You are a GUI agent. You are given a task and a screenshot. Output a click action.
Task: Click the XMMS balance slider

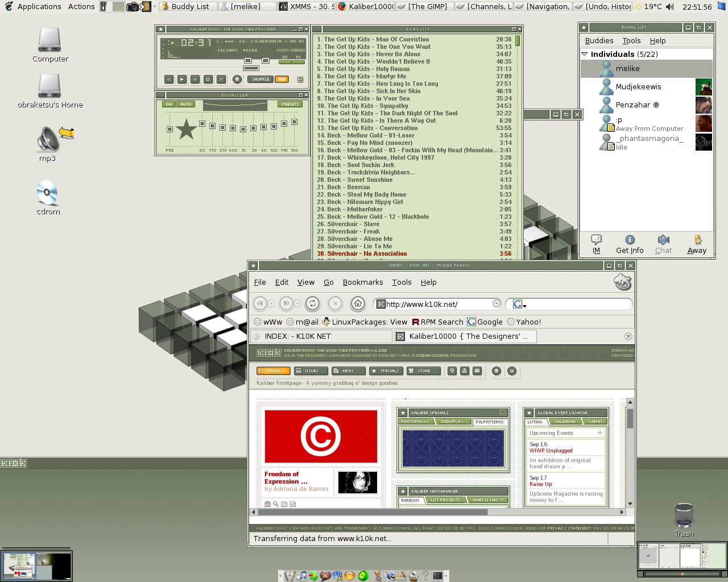tap(265, 60)
